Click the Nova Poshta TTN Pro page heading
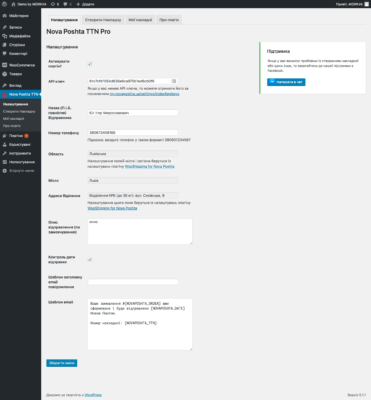Screen dimensions: 371x400 (78, 32)
